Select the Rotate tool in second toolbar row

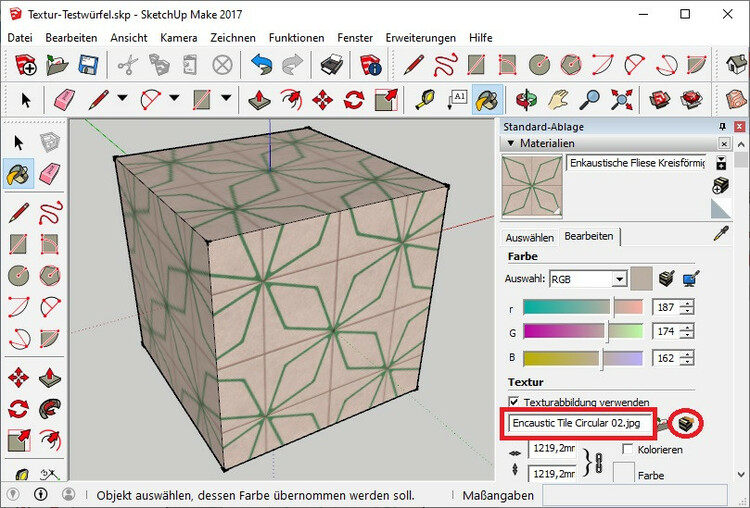[354, 100]
